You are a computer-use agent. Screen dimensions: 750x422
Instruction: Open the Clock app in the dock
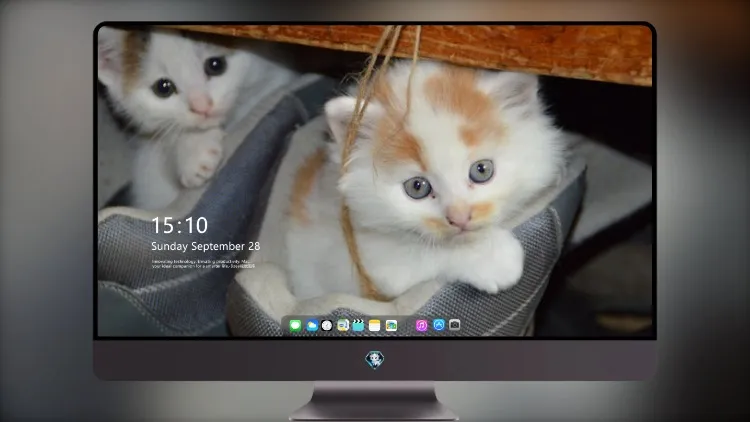(x=327, y=326)
